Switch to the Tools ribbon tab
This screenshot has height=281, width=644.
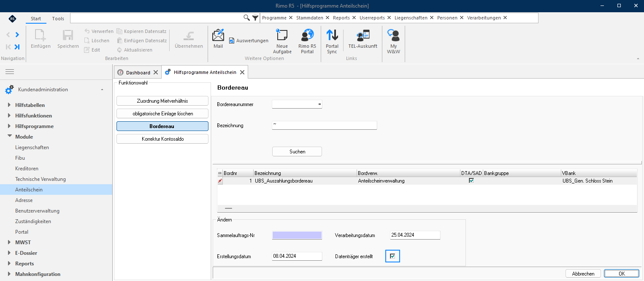point(58,19)
